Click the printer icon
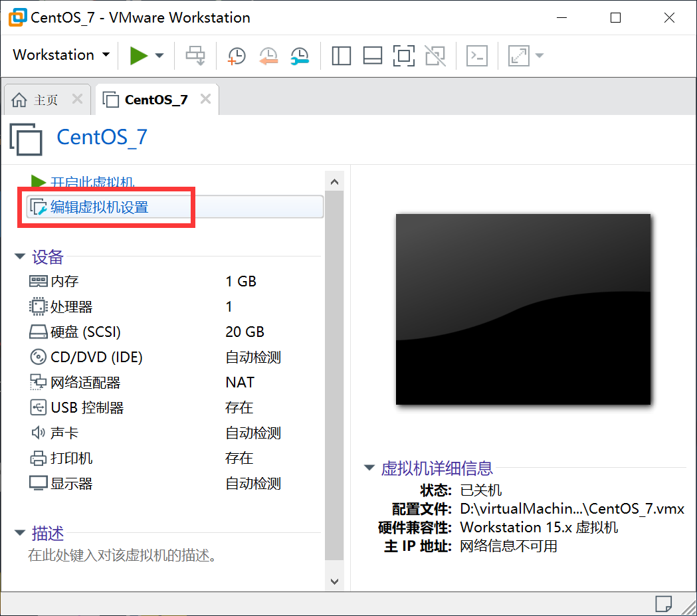 pos(39,459)
